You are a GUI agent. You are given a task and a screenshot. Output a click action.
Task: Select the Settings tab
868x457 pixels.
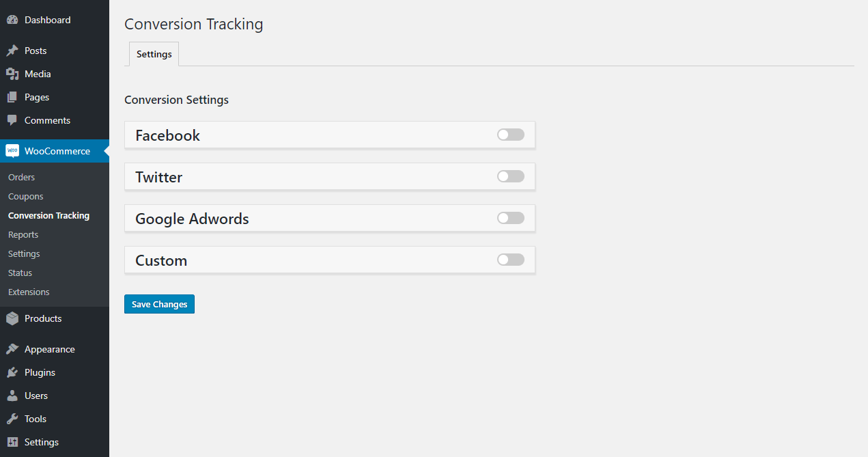(154, 54)
